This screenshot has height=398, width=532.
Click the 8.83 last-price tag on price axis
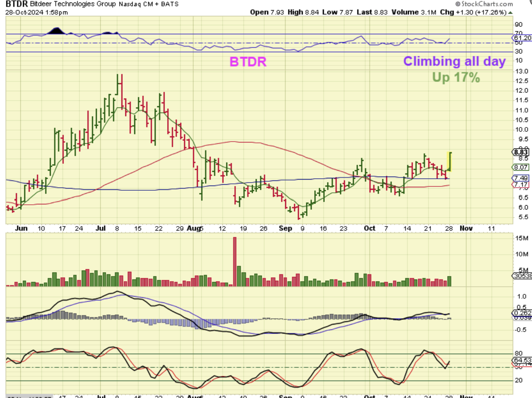[520, 152]
